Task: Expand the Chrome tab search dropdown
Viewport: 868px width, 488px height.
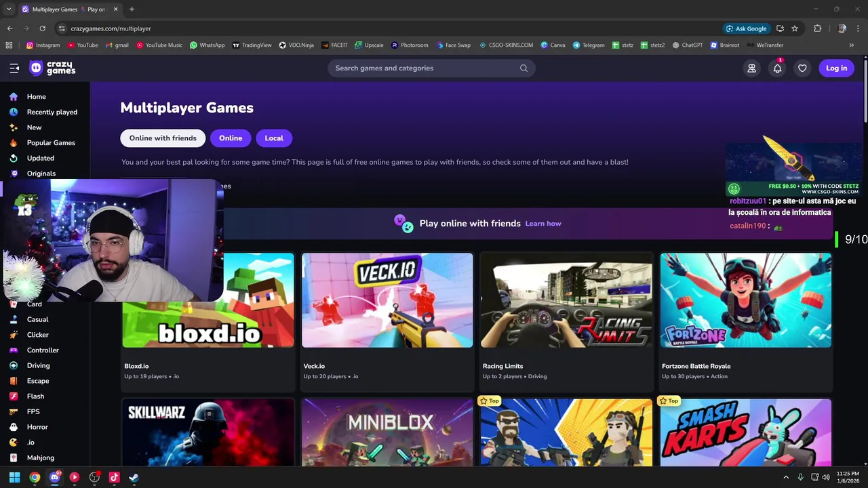Action: pos(9,9)
